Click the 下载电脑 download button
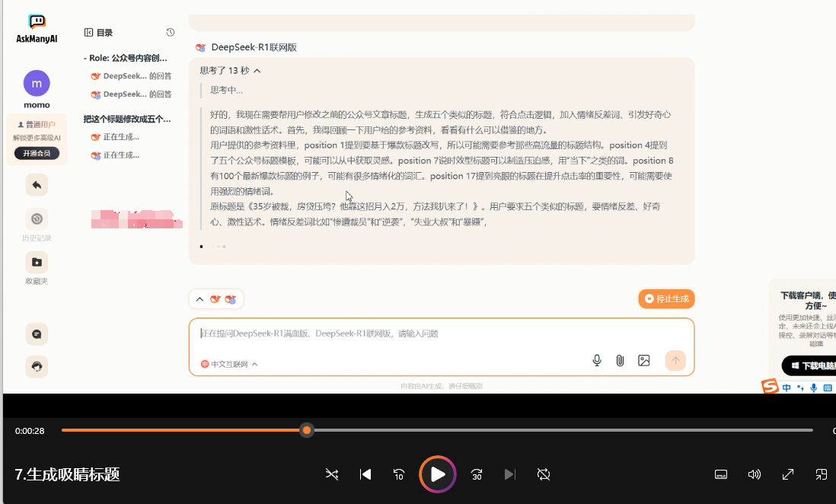 tap(809, 366)
